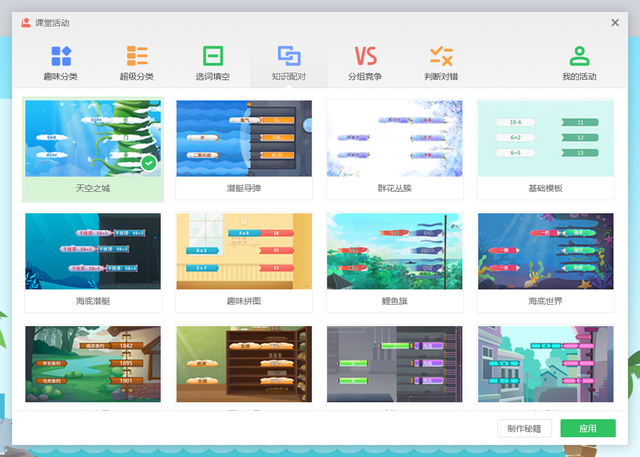This screenshot has height=457, width=640.
Task: Open the 超级分类 activity icon
Action: [x=137, y=56]
